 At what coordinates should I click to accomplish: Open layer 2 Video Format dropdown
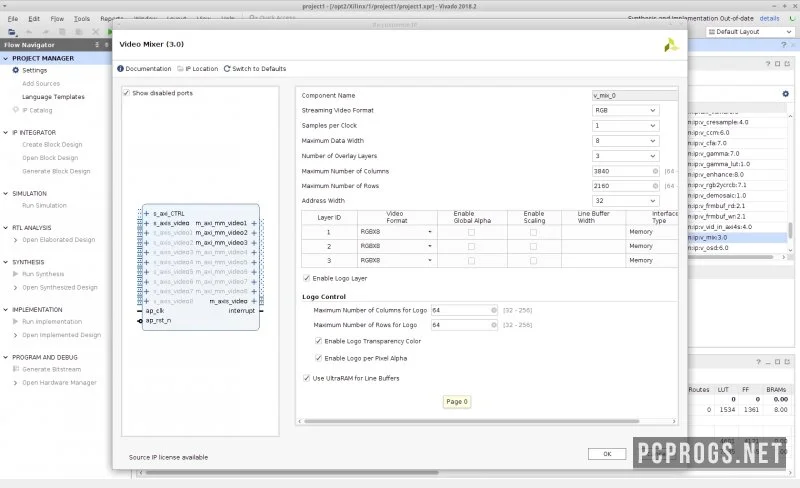[x=397, y=246]
